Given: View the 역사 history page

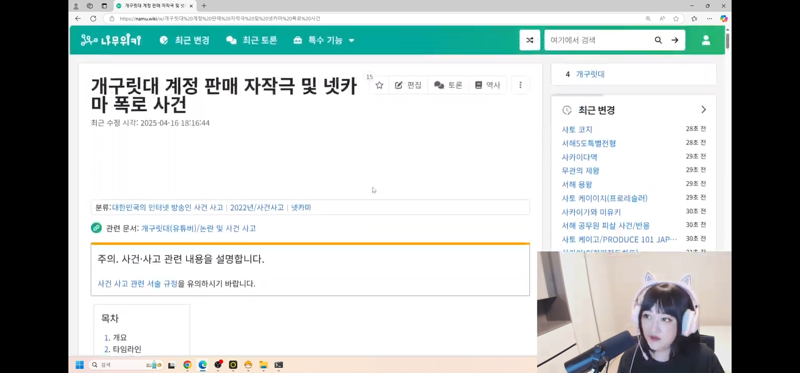Looking at the screenshot, I should pyautogui.click(x=487, y=85).
